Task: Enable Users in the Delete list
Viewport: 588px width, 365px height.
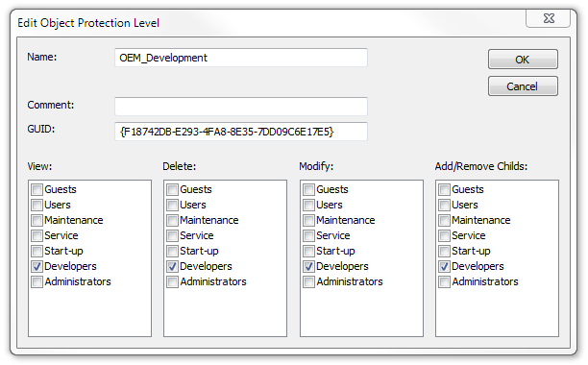Action: click(x=173, y=205)
